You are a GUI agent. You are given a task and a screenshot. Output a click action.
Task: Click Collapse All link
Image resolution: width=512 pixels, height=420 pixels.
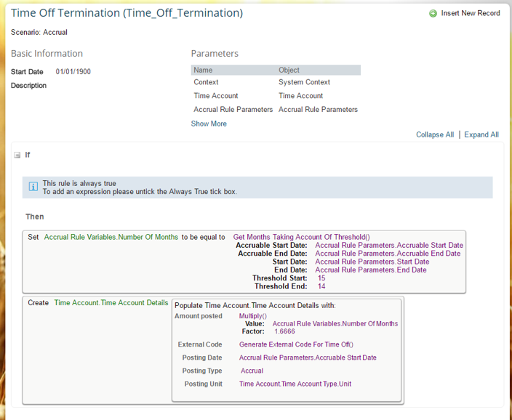click(435, 134)
